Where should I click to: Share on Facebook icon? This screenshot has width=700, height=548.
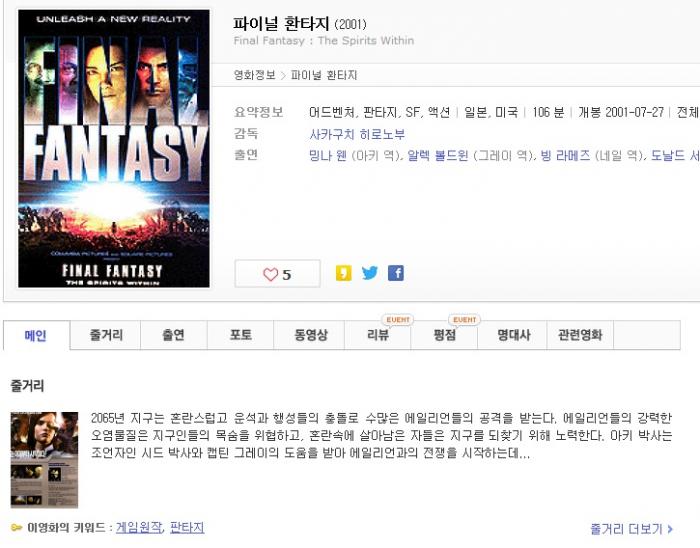coord(396,273)
